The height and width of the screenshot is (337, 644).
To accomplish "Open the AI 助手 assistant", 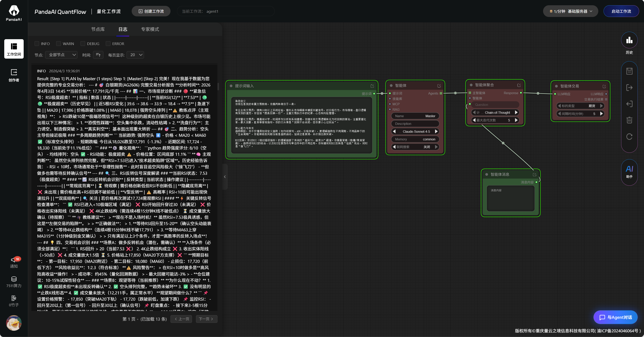I will pyautogui.click(x=629, y=172).
